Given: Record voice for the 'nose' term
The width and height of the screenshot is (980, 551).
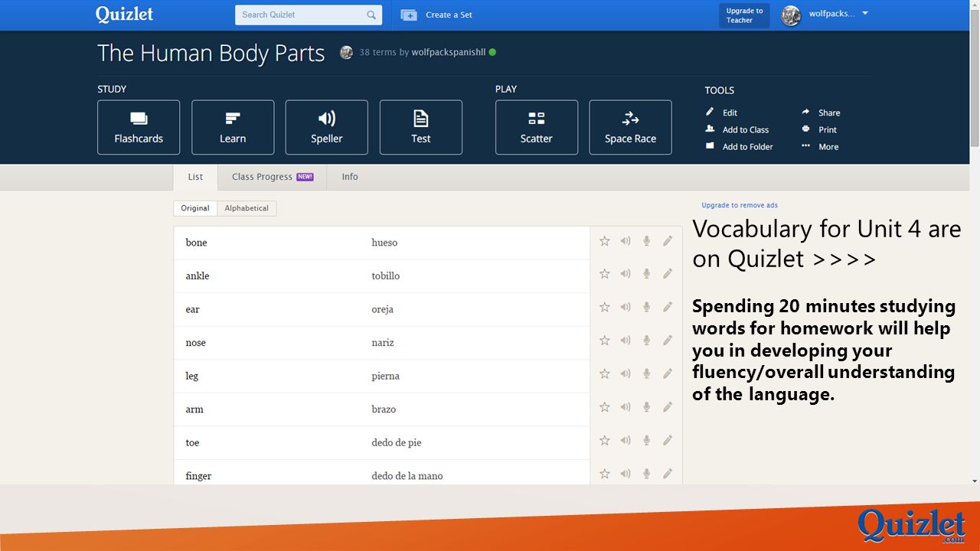Looking at the screenshot, I should point(646,341).
